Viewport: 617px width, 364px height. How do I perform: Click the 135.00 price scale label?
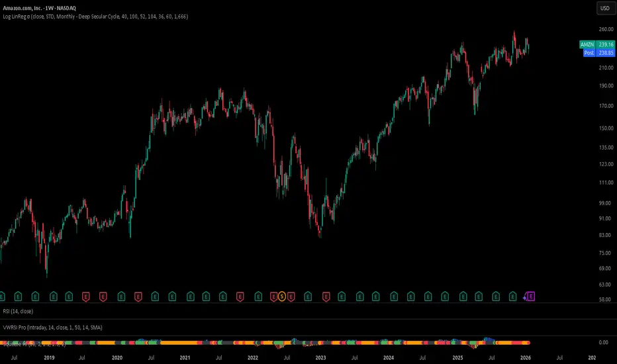(606, 148)
